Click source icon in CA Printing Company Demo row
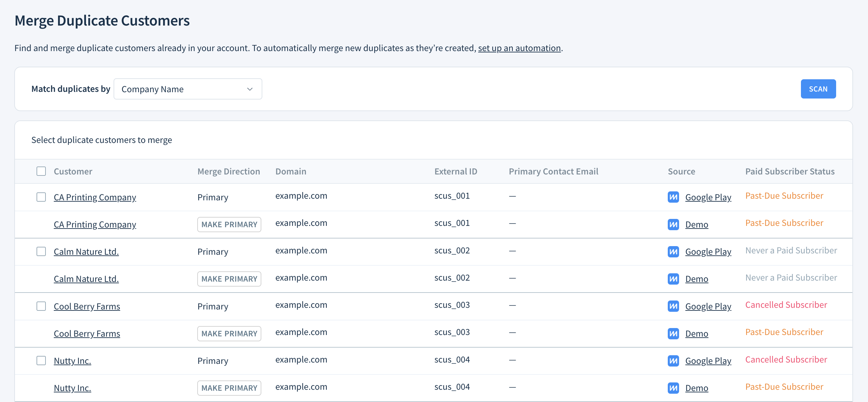868x402 pixels. [x=673, y=224]
